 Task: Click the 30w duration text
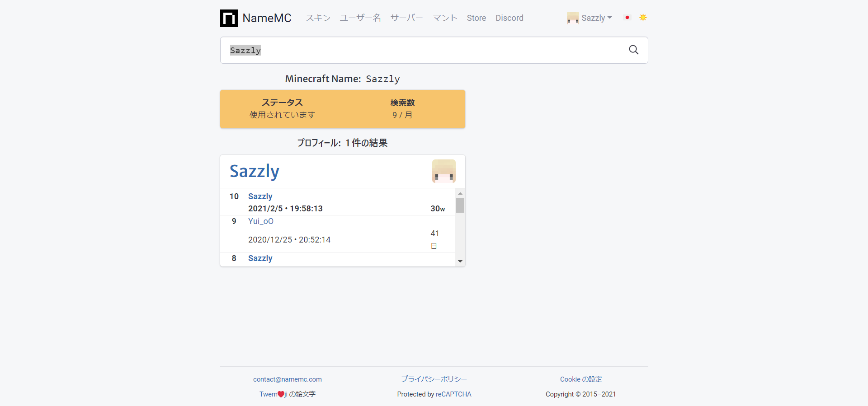pyautogui.click(x=438, y=209)
